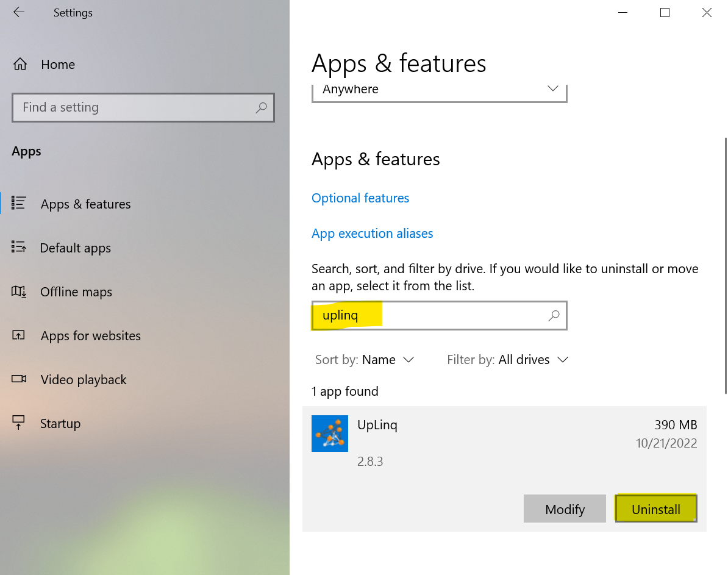Go back with the Settings back arrow
728x575 pixels.
(18, 12)
